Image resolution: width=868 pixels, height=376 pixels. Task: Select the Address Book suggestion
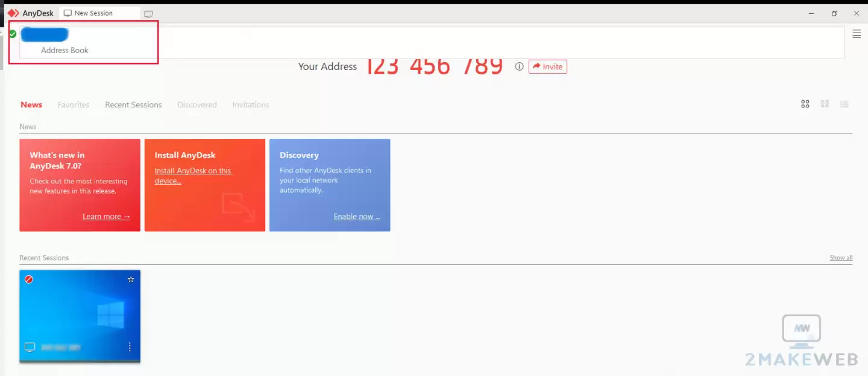coord(64,51)
